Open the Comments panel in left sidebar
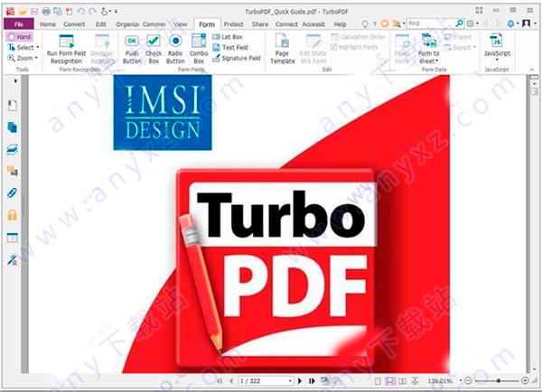542x392 pixels. [x=13, y=171]
